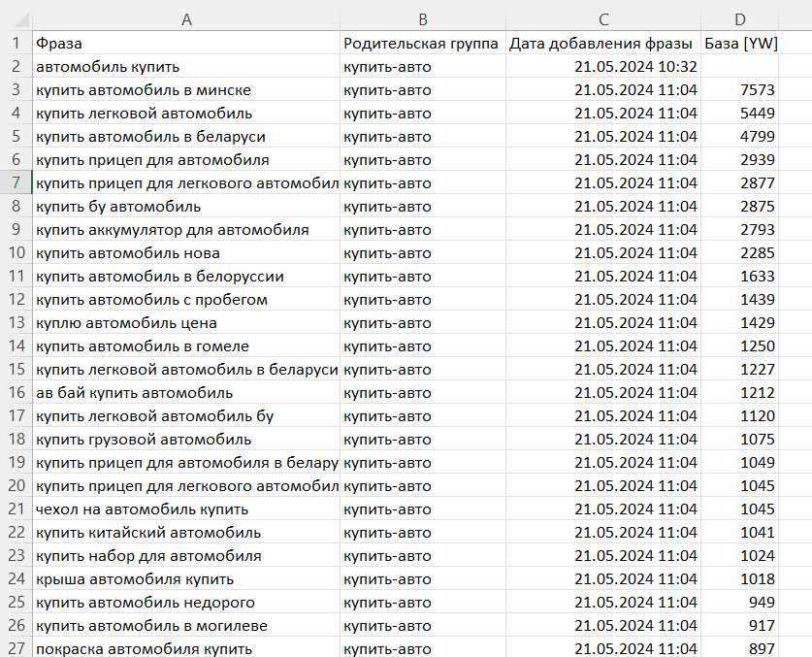Click the 'Дата добавления фразы' header cell
The height and width of the screenshot is (657, 812).
pos(603,43)
